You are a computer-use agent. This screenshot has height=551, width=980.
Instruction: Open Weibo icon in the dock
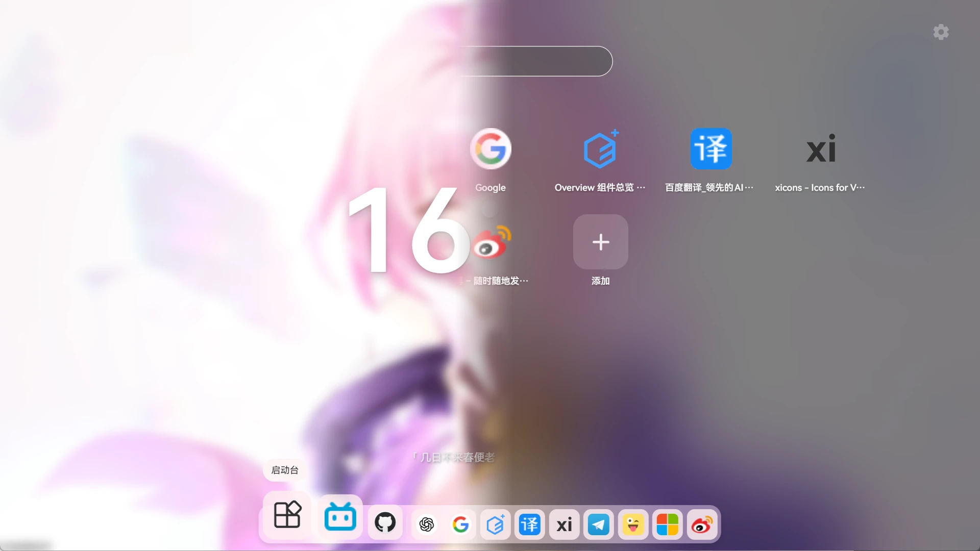[x=702, y=524]
